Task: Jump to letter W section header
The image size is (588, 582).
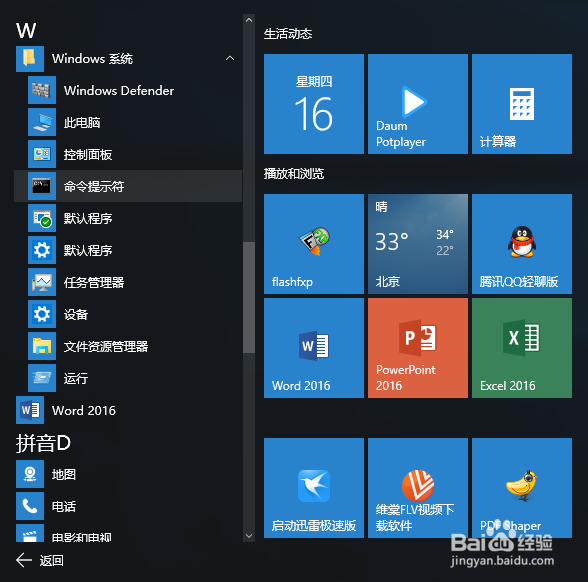Action: point(26,30)
